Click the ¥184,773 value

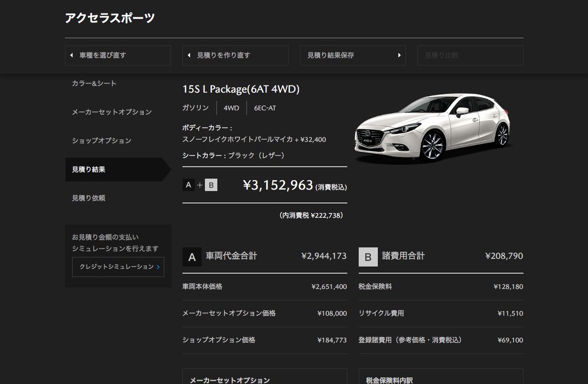pos(332,340)
